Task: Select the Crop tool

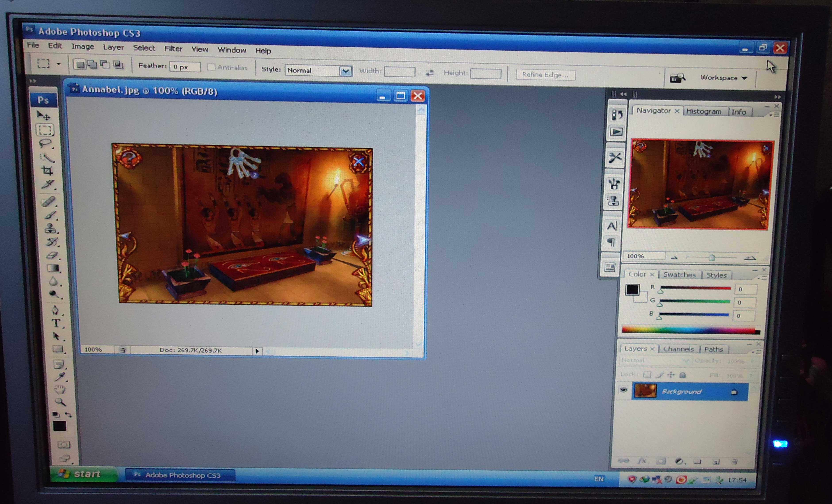Action: pyautogui.click(x=47, y=171)
